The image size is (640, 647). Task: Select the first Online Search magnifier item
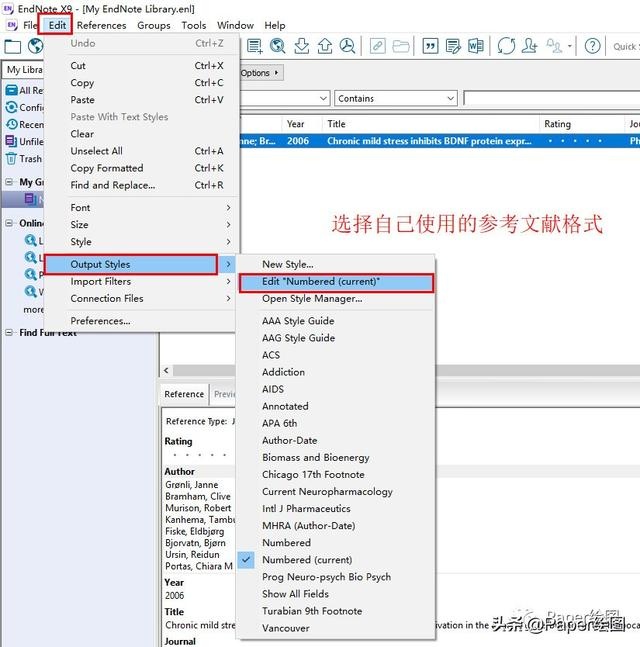point(30,240)
